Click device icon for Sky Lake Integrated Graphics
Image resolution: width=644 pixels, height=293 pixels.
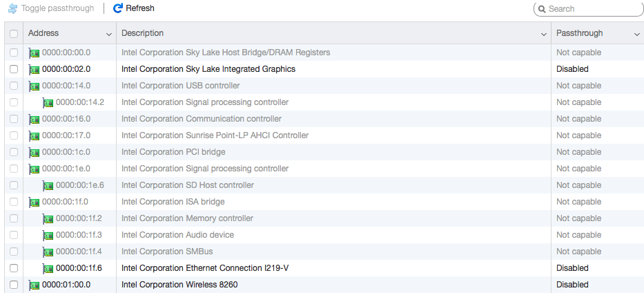point(35,69)
